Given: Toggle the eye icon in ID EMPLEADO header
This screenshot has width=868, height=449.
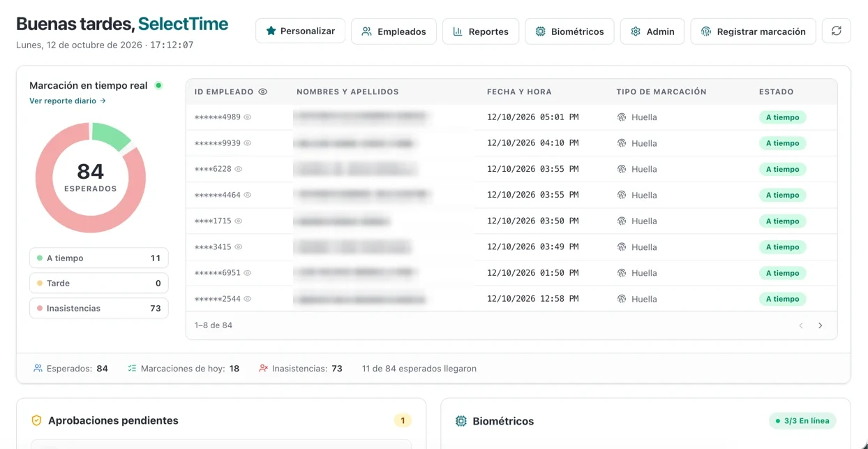Looking at the screenshot, I should [263, 91].
